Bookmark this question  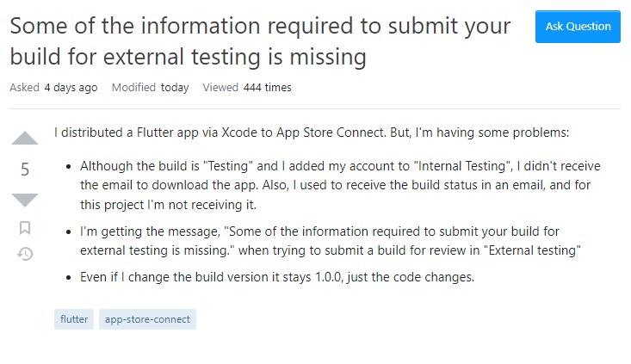(25, 228)
